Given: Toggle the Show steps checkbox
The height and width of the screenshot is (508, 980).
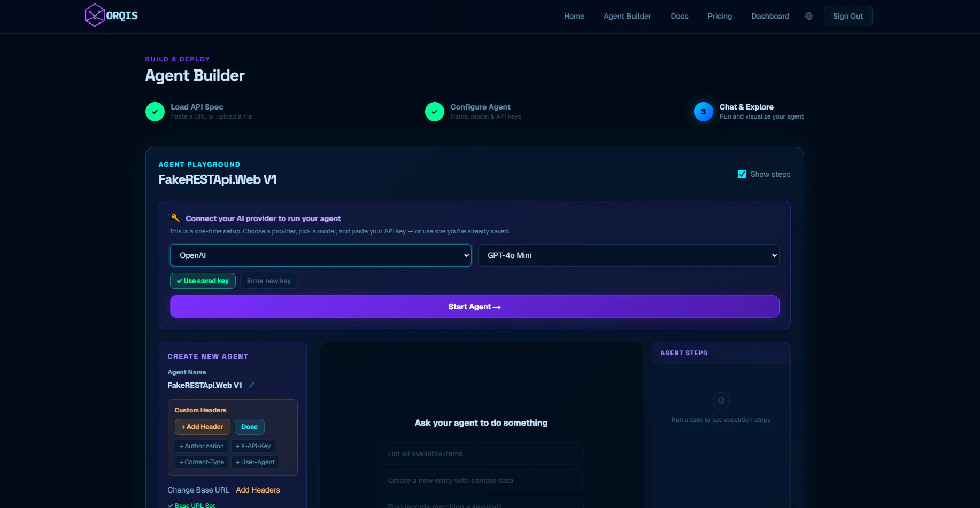Looking at the screenshot, I should point(742,174).
